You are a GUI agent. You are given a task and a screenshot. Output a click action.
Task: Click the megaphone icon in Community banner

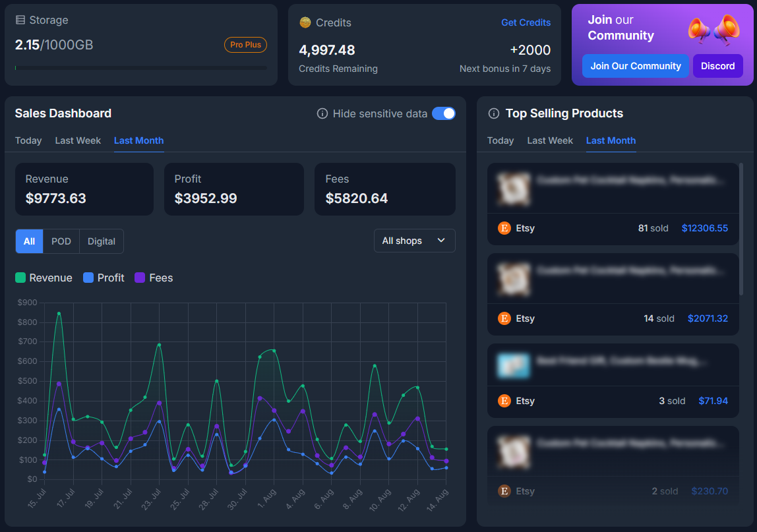[713, 30]
